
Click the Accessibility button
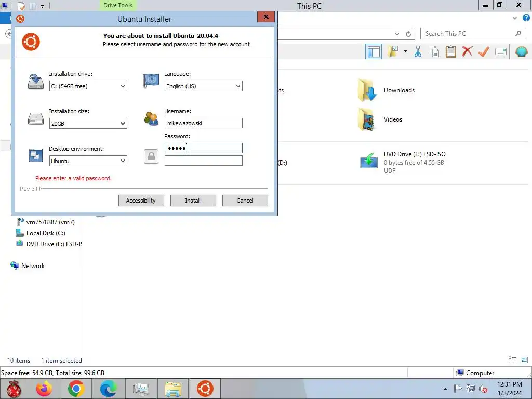pyautogui.click(x=141, y=201)
